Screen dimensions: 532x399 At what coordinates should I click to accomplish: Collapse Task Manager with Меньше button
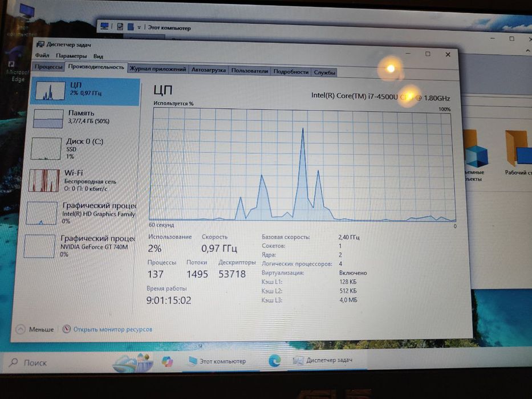pyautogui.click(x=35, y=329)
